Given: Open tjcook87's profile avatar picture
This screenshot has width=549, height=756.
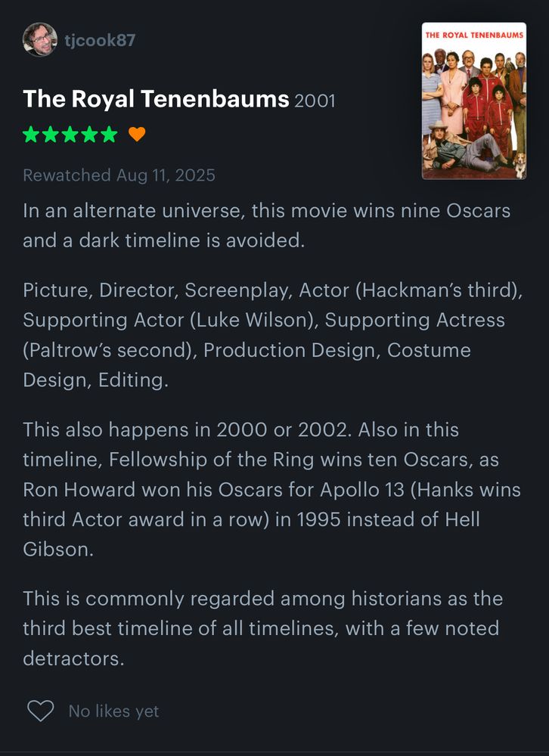Looking at the screenshot, I should click(39, 39).
